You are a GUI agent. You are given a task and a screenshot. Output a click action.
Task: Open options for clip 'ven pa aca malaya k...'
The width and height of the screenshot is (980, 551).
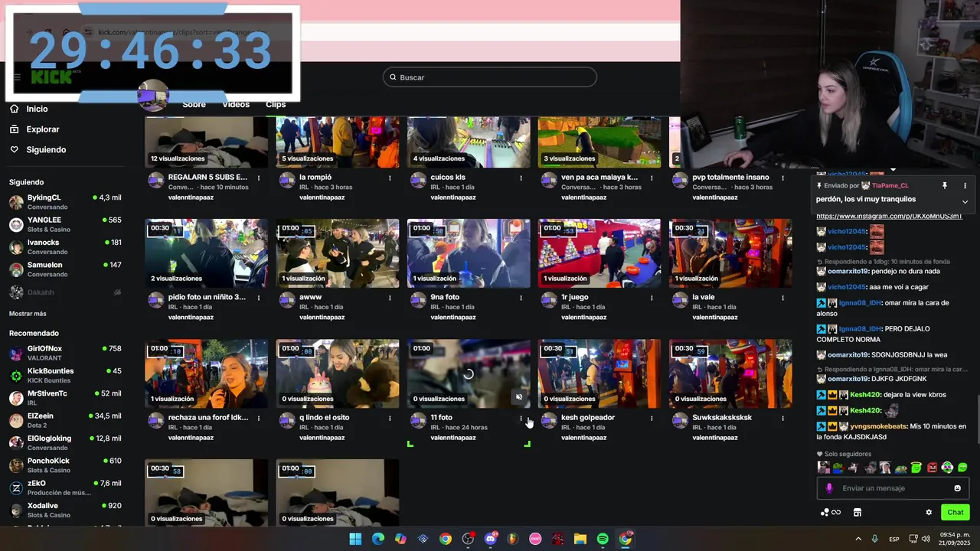652,178
